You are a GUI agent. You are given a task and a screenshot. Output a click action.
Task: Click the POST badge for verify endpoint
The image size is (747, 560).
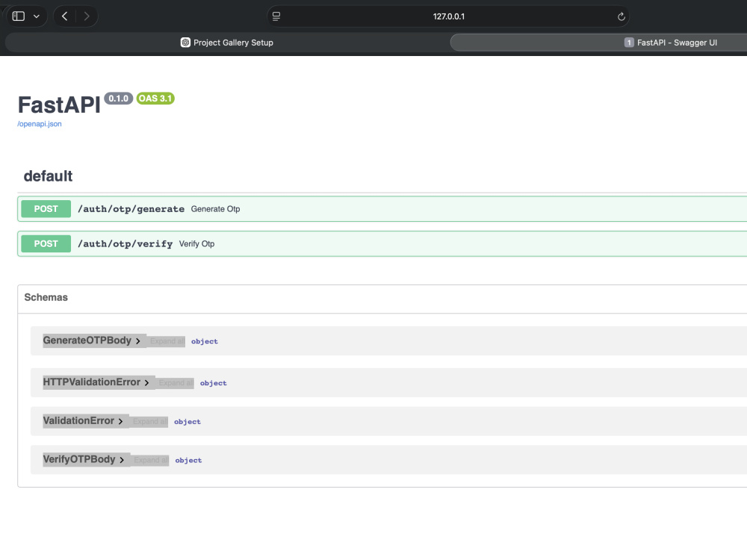pyautogui.click(x=46, y=244)
